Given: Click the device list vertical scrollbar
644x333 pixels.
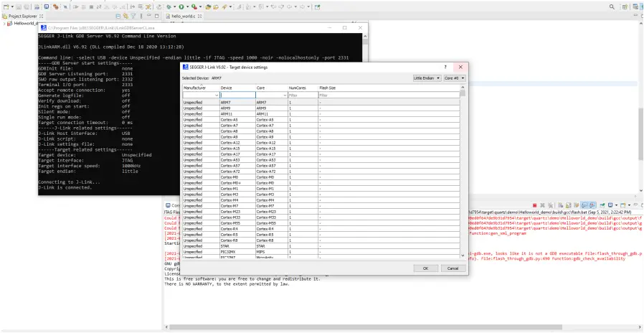Looking at the screenshot, I should [463, 171].
